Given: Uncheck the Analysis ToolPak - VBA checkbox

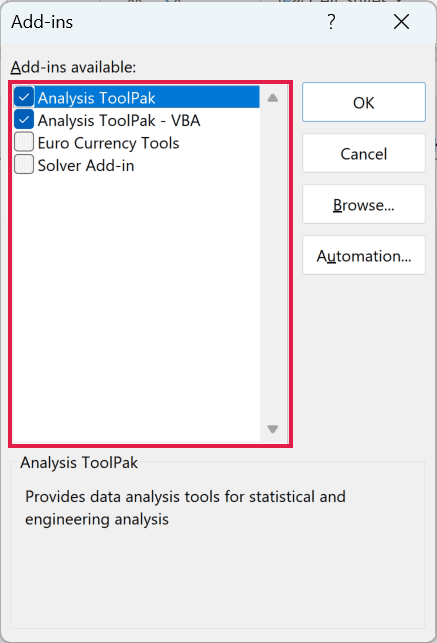Looking at the screenshot, I should (24, 120).
